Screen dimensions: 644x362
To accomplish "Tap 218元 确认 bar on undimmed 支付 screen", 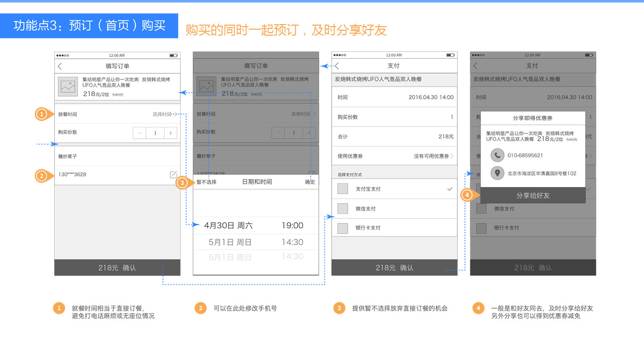I will [394, 267].
